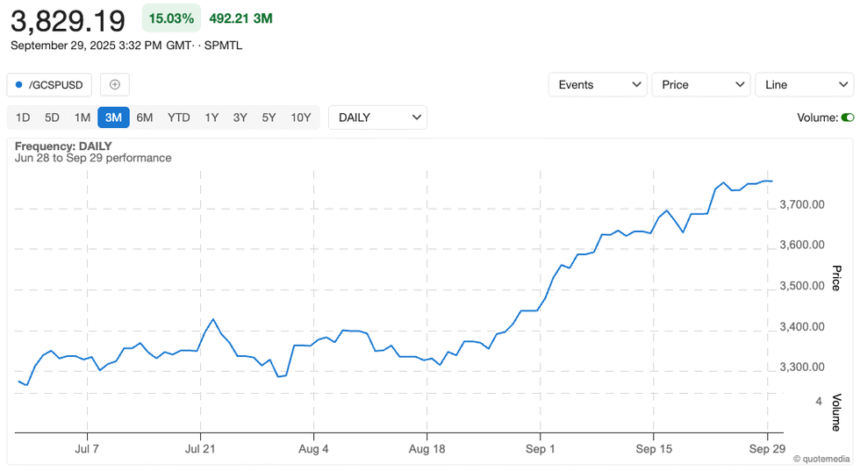The height and width of the screenshot is (471, 860).
Task: Click the 15.03% change badge
Action: click(x=171, y=18)
